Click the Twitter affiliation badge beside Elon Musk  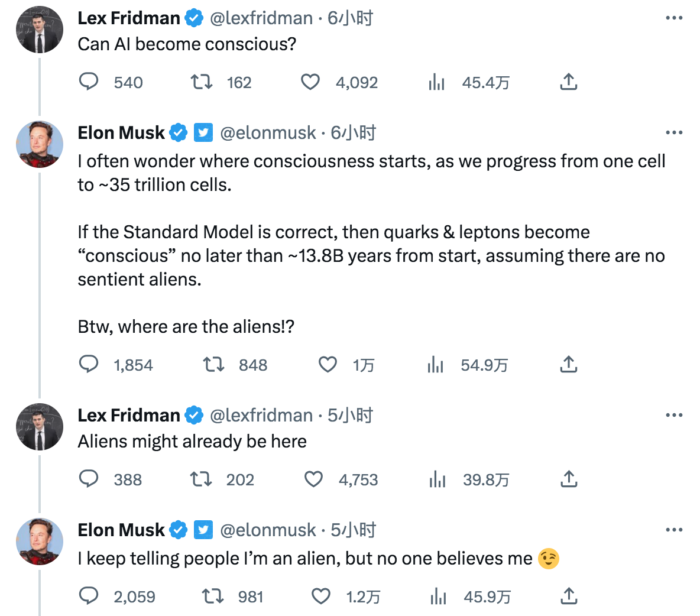pos(203,133)
